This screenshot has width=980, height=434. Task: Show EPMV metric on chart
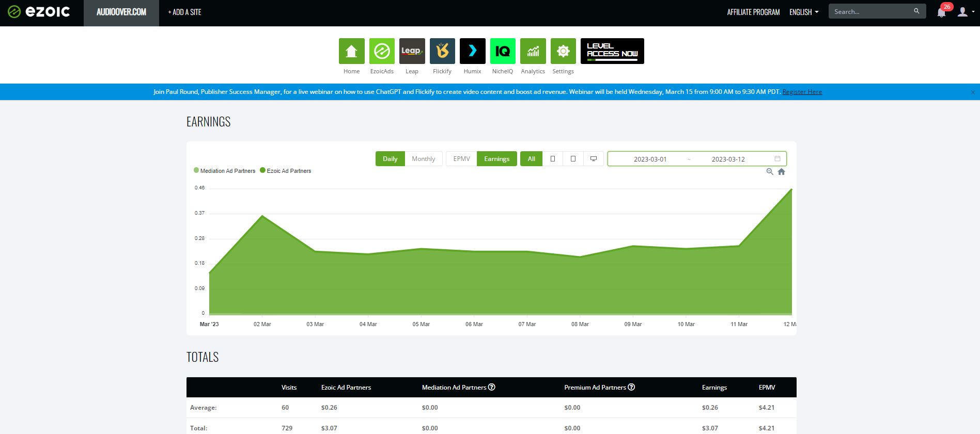point(461,158)
